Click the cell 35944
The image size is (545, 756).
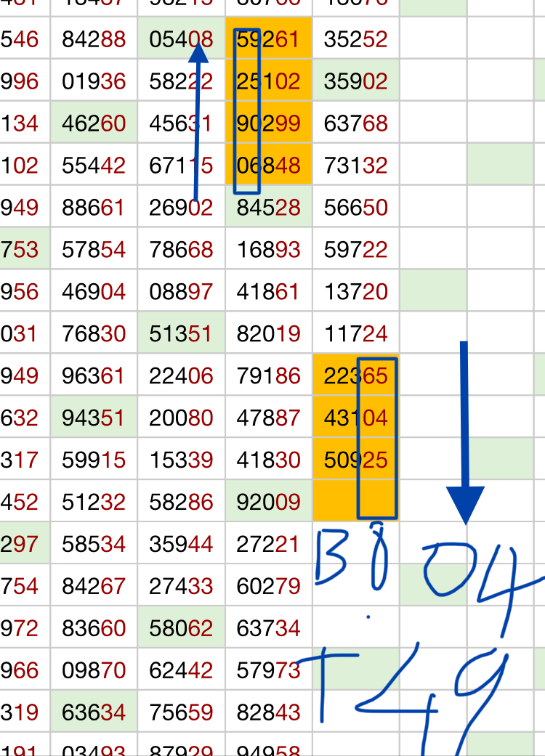coord(182,543)
